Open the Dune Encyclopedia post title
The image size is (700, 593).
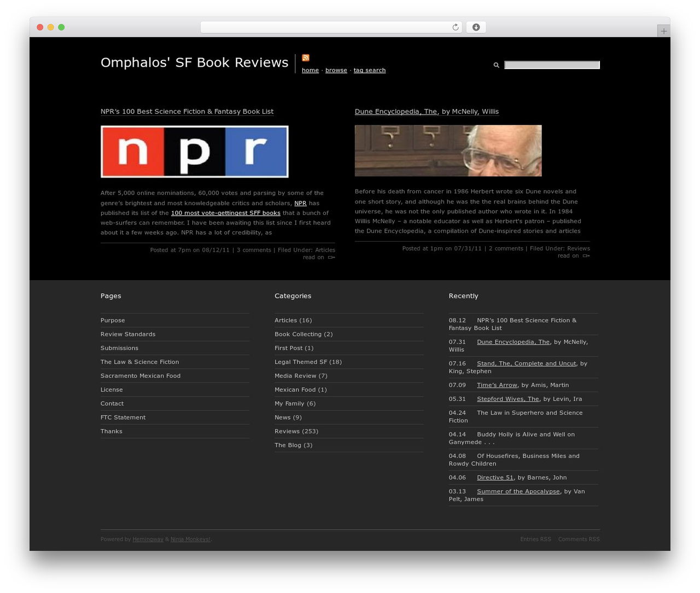point(427,112)
